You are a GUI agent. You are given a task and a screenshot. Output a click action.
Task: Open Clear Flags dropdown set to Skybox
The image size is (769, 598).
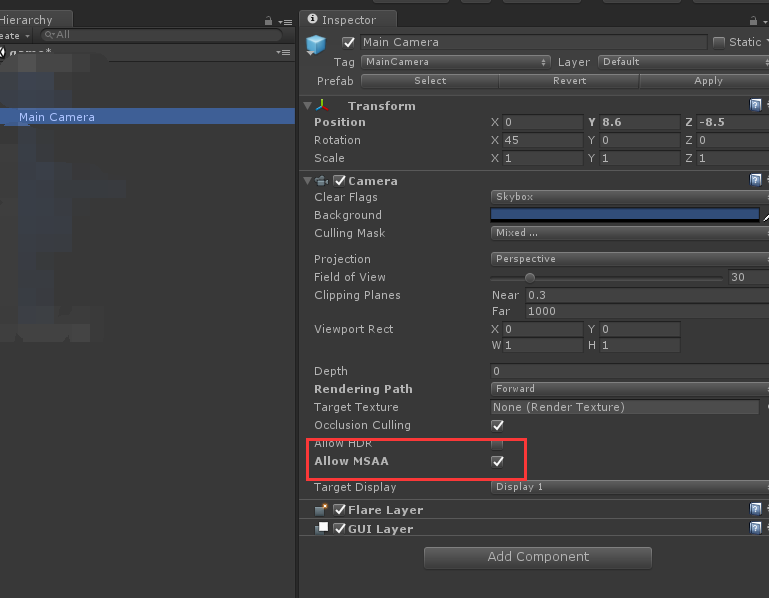click(630, 197)
